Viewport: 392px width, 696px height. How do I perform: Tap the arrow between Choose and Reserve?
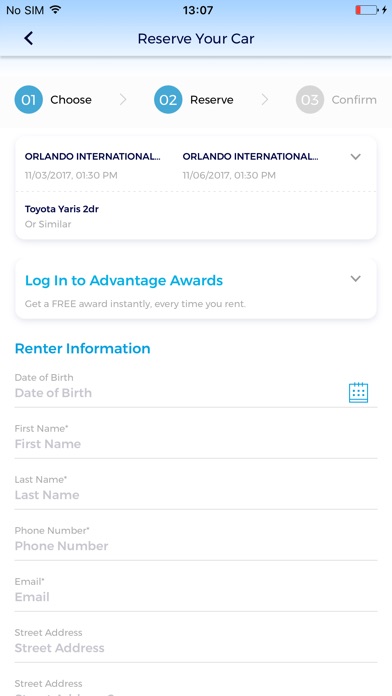(x=123, y=100)
